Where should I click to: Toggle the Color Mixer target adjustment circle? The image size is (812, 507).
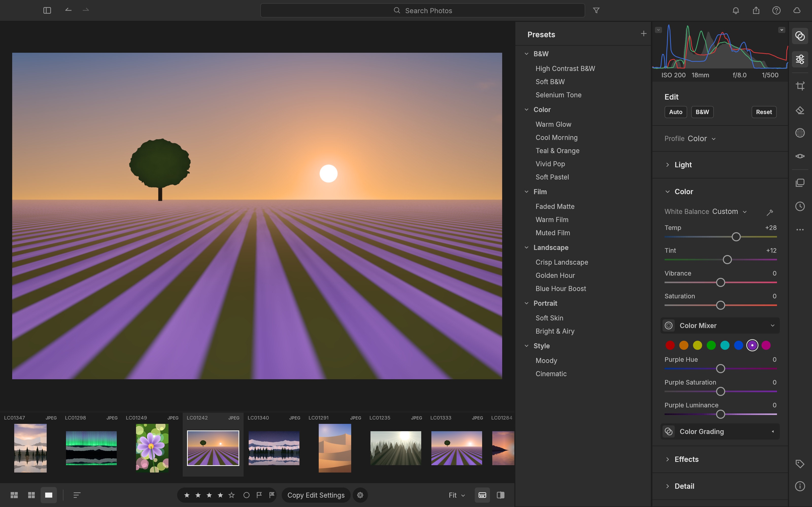coord(669,325)
